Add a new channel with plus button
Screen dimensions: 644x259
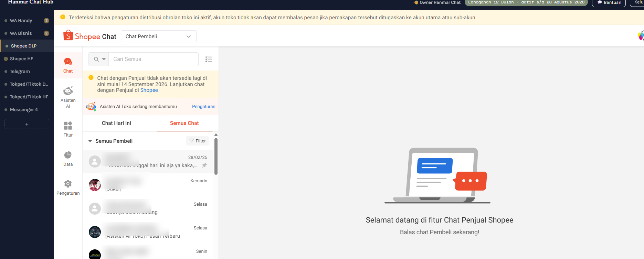(27, 124)
